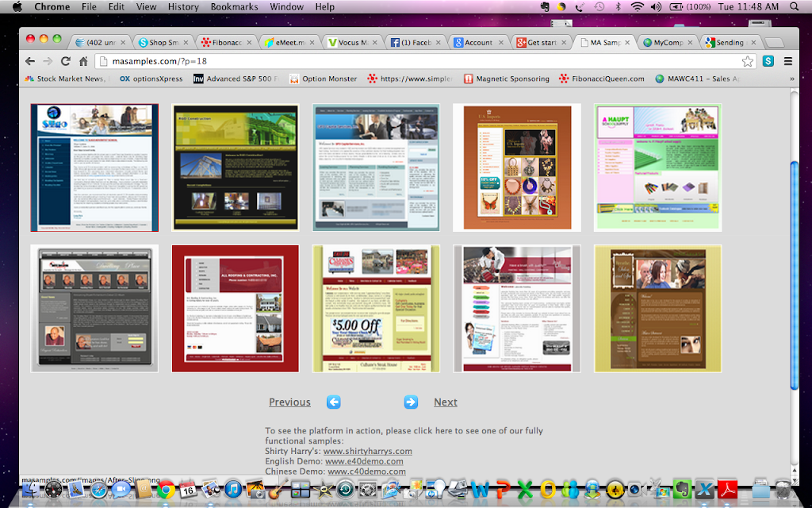Open the Address Book dock icon
812x508 pixels.
pyautogui.click(x=144, y=489)
